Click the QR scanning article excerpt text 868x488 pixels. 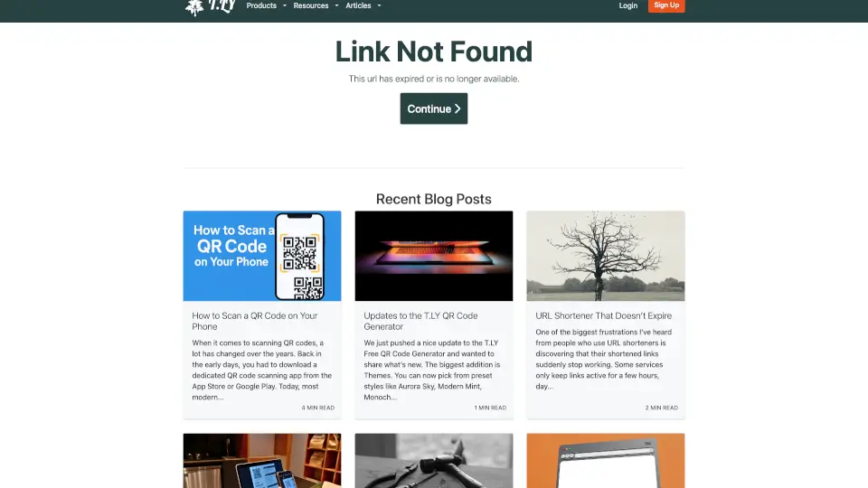[262, 370]
